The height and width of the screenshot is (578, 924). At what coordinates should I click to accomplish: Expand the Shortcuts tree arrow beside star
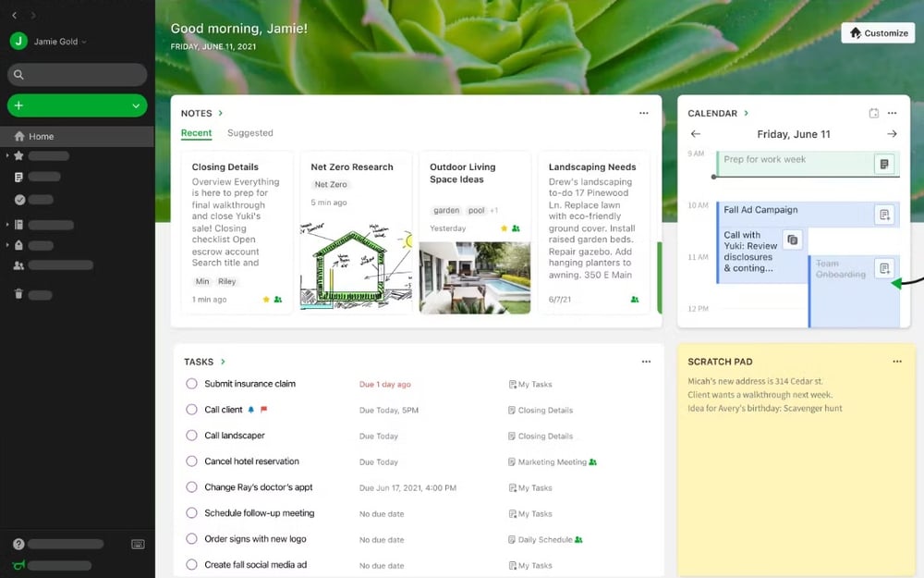[x=7, y=155]
